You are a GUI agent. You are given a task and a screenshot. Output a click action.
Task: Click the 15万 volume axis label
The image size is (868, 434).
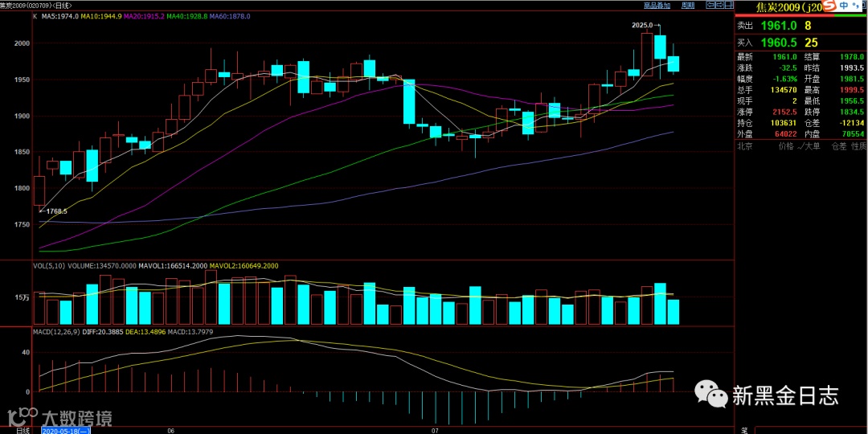click(23, 297)
